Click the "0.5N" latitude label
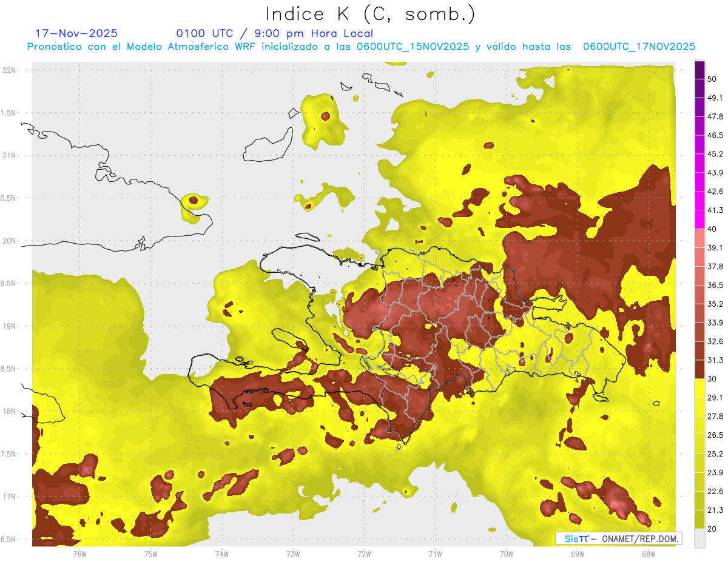The image size is (728, 562). pyautogui.click(x=9, y=198)
